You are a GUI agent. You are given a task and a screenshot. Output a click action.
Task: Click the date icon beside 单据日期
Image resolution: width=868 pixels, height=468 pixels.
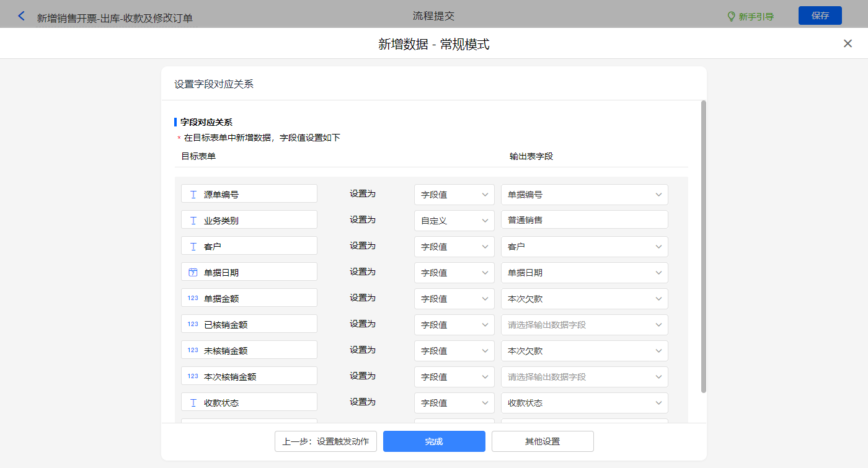(193, 272)
